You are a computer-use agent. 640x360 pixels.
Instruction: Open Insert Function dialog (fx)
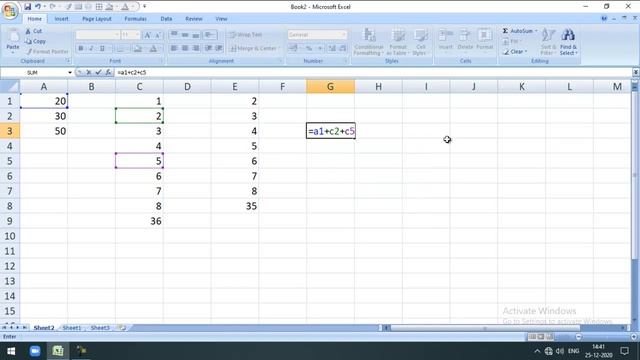click(108, 72)
